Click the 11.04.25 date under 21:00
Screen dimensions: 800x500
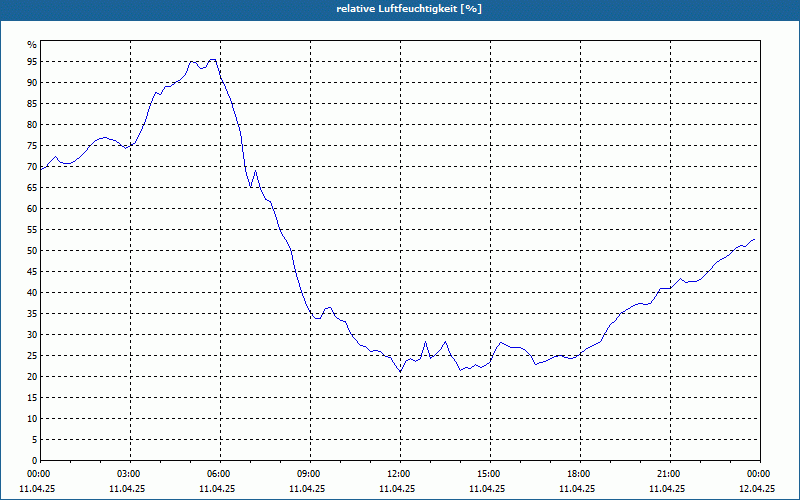(x=667, y=488)
